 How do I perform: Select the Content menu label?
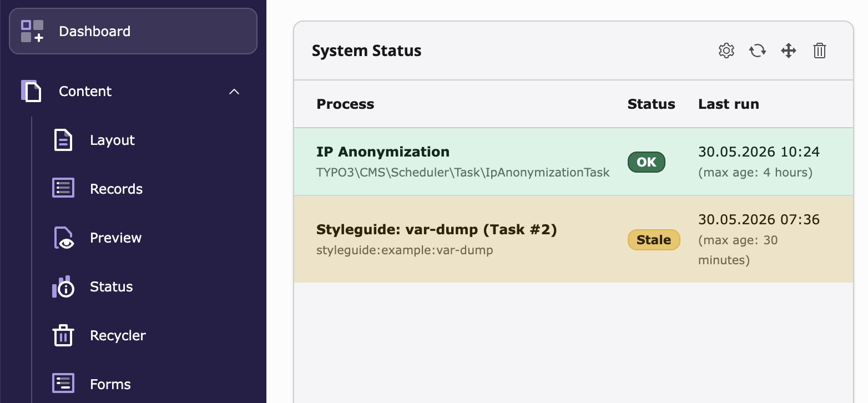[x=85, y=92]
